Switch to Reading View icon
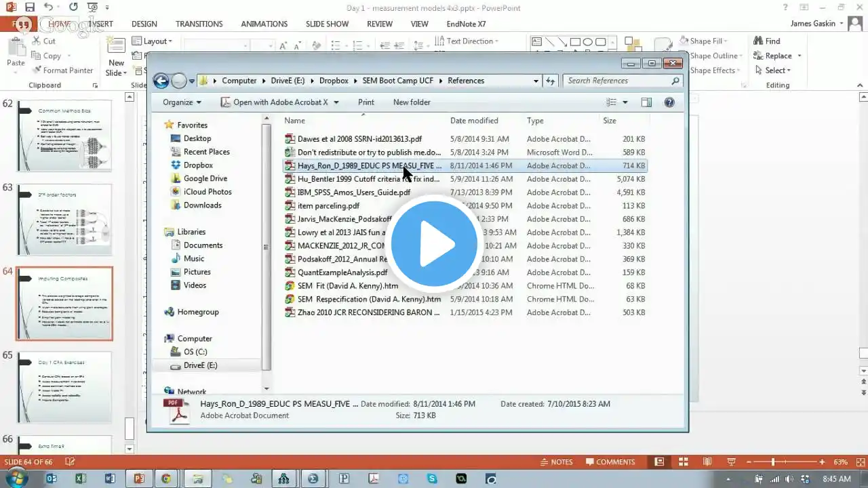Viewport: 868px width, 488px height. pyautogui.click(x=707, y=462)
